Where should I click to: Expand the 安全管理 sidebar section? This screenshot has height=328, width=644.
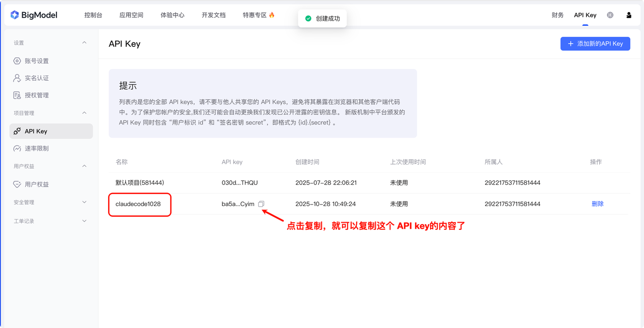click(x=84, y=202)
